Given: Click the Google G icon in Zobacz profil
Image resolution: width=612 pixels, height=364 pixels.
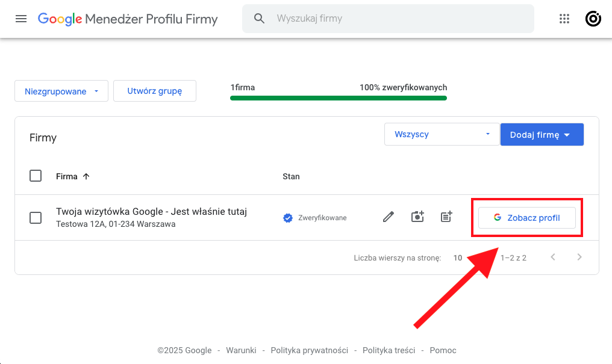Looking at the screenshot, I should (x=498, y=217).
